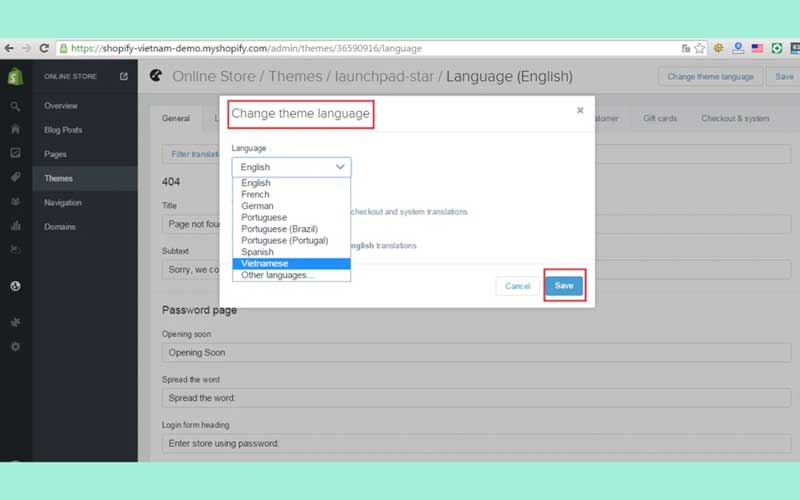Image resolution: width=800 pixels, height=500 pixels.
Task: Click the blue Save button in dialog
Action: click(564, 286)
